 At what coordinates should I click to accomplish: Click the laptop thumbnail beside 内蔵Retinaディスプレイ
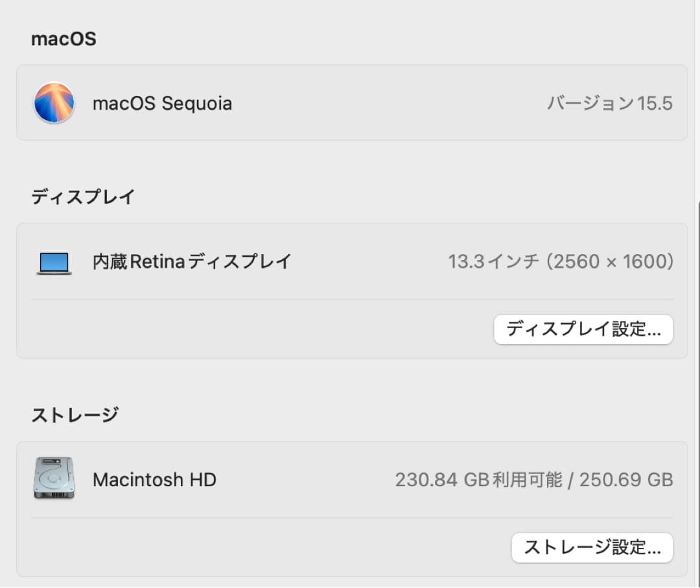pyautogui.click(x=54, y=261)
